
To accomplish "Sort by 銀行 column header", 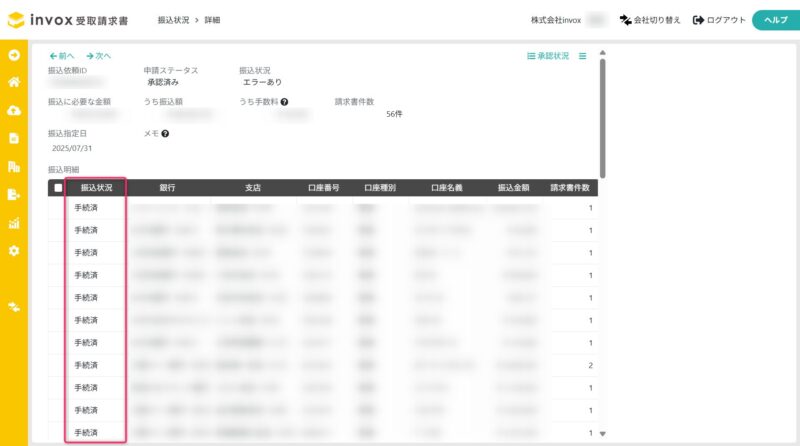I will point(167,188).
